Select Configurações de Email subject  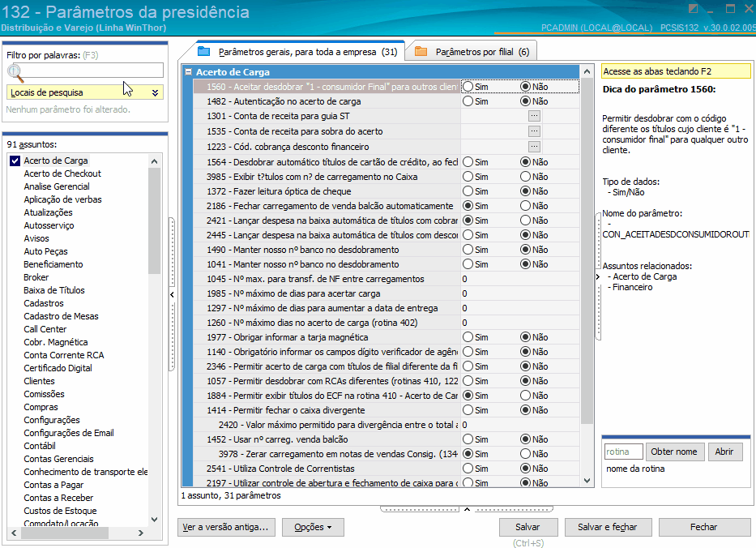pos(68,433)
